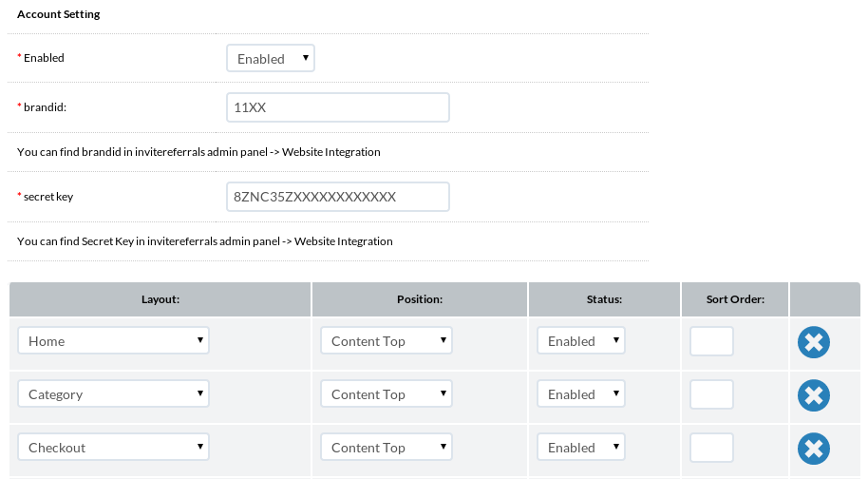This screenshot has width=868, height=479.
Task: Click the 'brandid:' field label
Action: pos(45,107)
